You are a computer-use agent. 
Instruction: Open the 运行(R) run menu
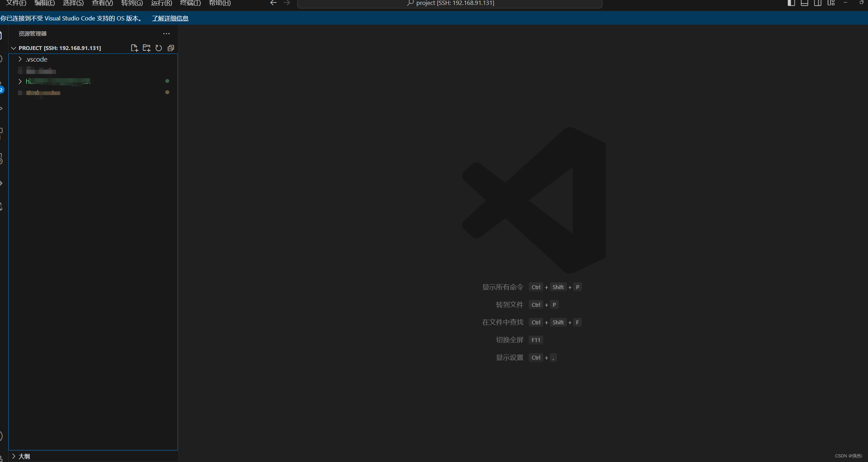coord(161,3)
